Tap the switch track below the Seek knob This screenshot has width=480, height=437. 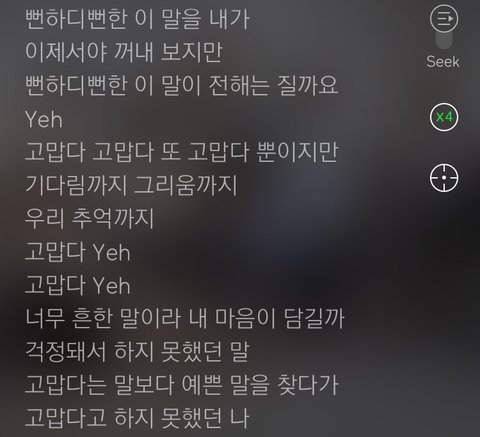444,40
